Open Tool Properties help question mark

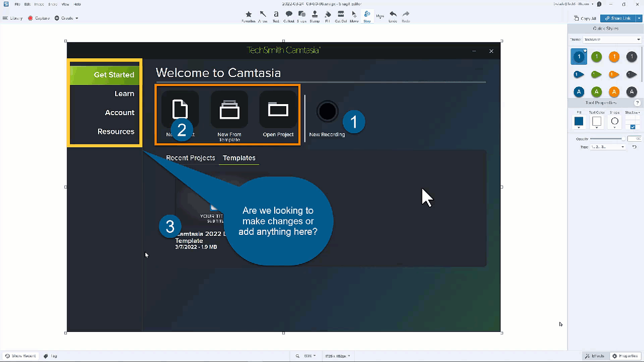pyautogui.click(x=637, y=103)
